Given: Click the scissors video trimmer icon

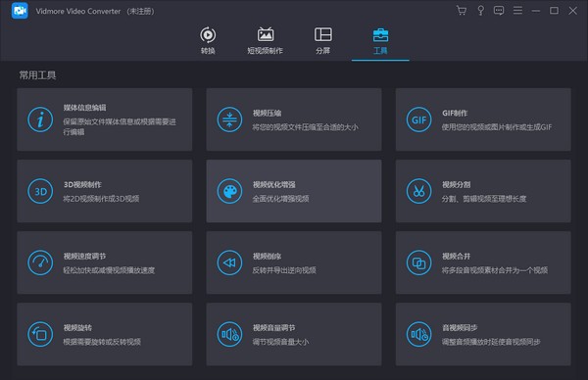Looking at the screenshot, I should [418, 191].
